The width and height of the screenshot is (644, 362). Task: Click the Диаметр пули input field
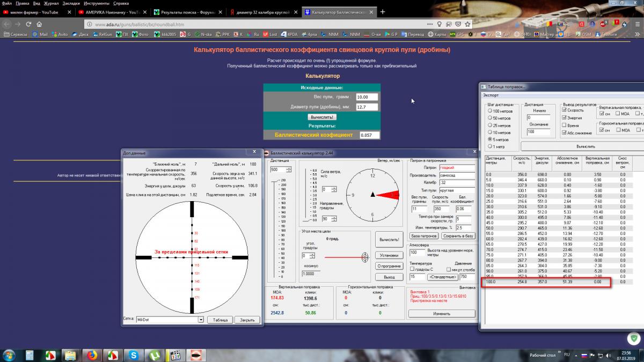[x=367, y=107]
